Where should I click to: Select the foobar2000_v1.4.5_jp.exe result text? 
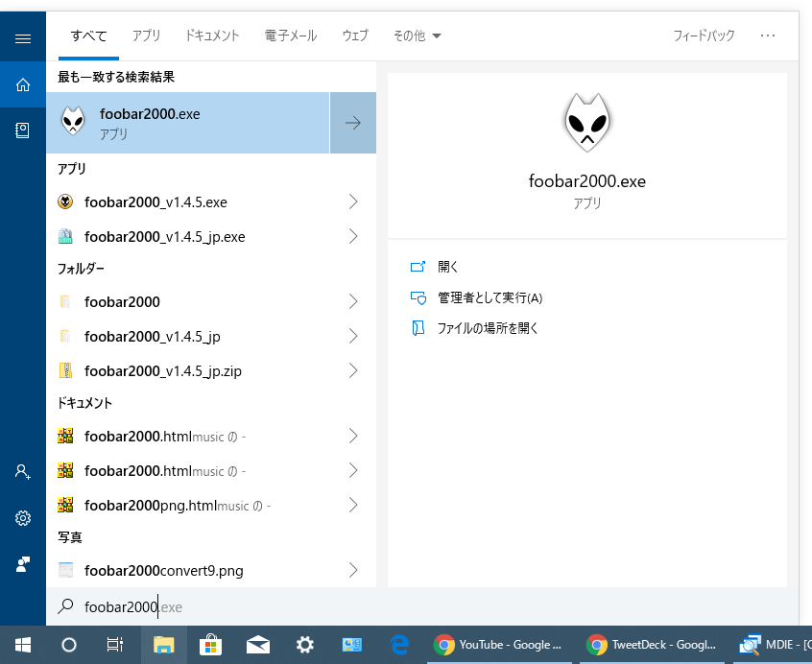pos(165,236)
